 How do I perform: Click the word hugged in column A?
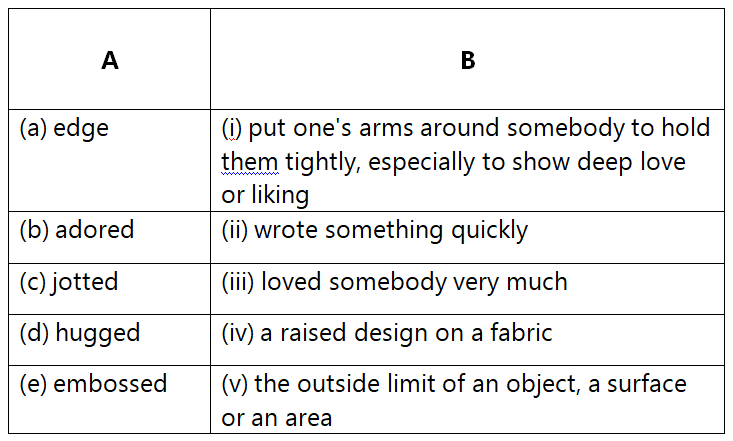tap(97, 334)
